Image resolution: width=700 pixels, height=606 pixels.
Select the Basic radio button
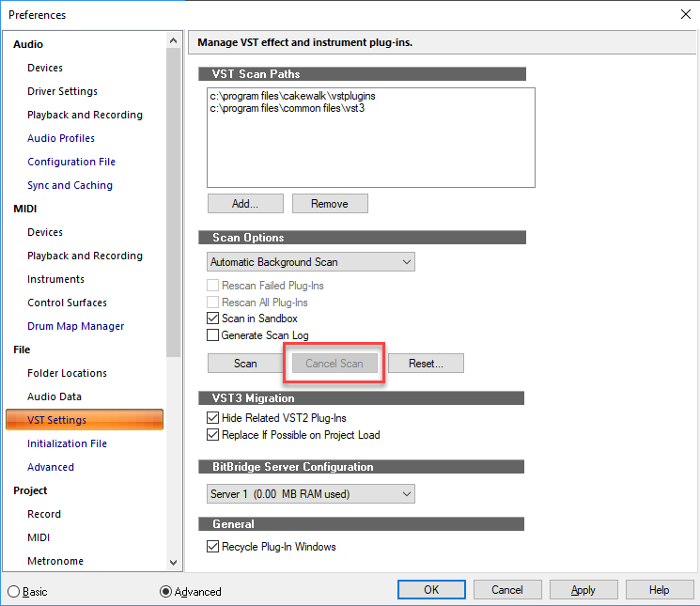tap(14, 592)
